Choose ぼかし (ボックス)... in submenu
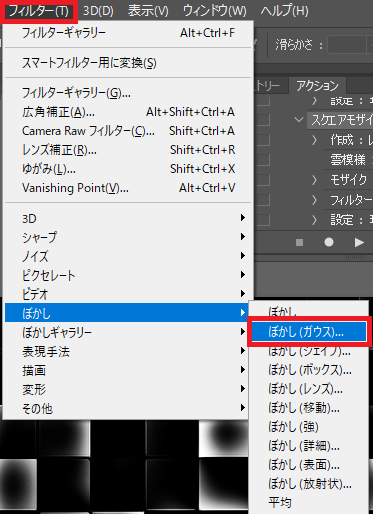This screenshot has width=373, height=514. click(x=309, y=370)
